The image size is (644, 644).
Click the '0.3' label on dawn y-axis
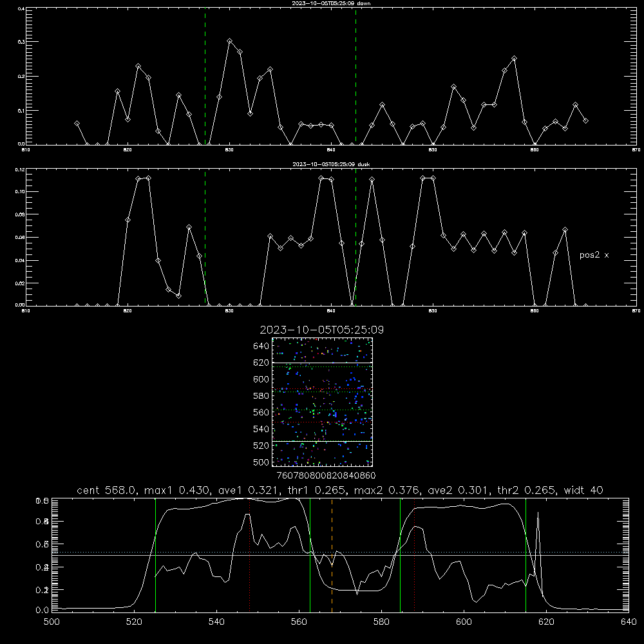coord(21,42)
